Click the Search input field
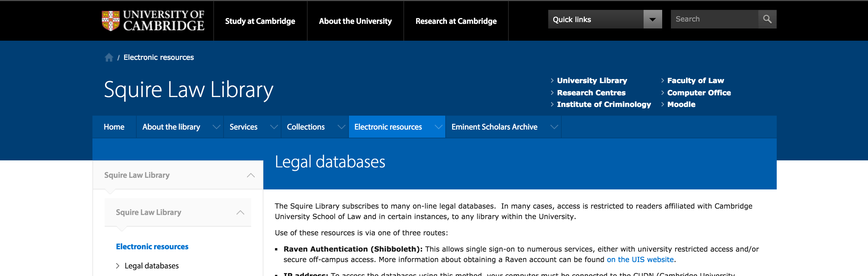 coord(714,19)
